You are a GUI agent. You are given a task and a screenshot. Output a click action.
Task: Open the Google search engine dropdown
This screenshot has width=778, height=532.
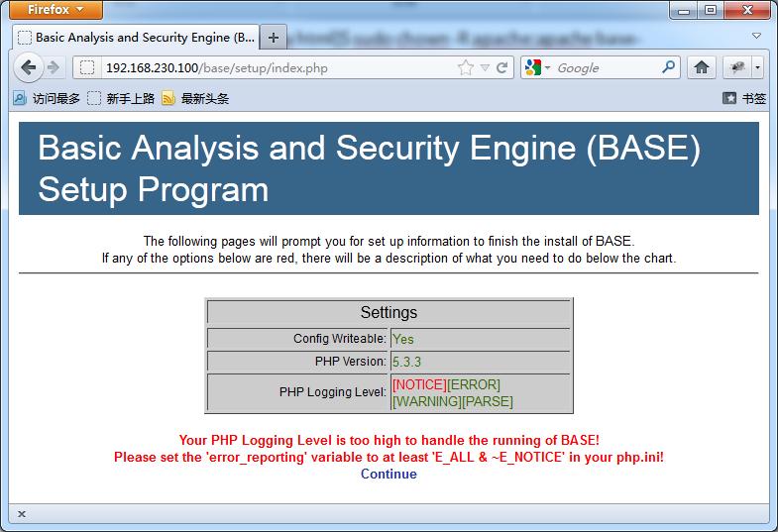coord(537,67)
